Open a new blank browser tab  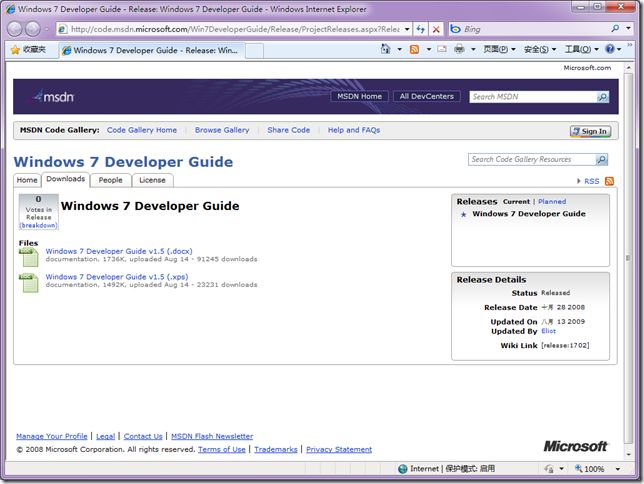point(254,51)
